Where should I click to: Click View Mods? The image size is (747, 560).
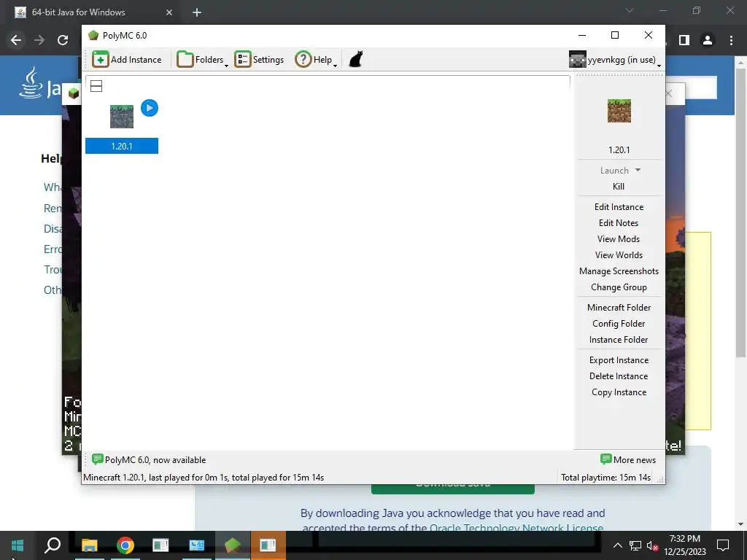point(619,239)
